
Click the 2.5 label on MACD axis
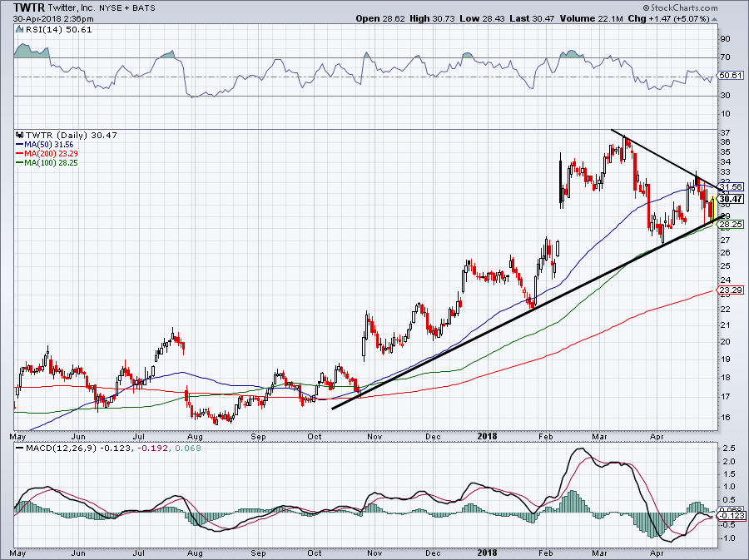click(x=729, y=448)
